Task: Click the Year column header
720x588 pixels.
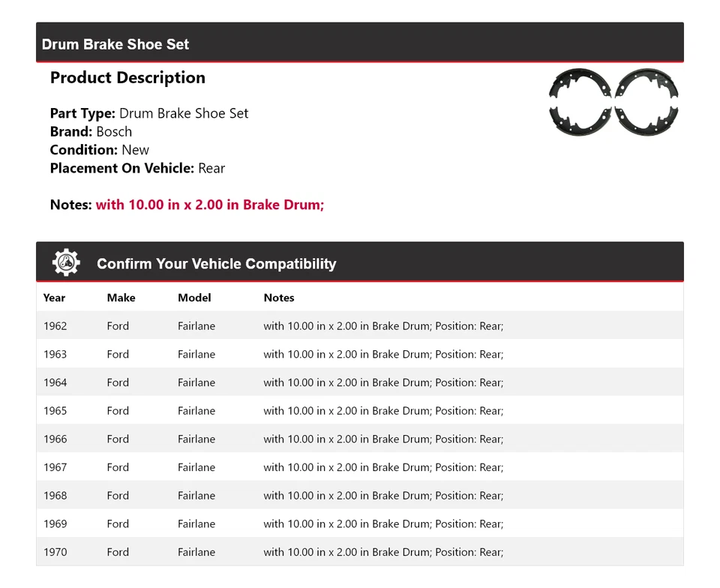Action: click(54, 298)
